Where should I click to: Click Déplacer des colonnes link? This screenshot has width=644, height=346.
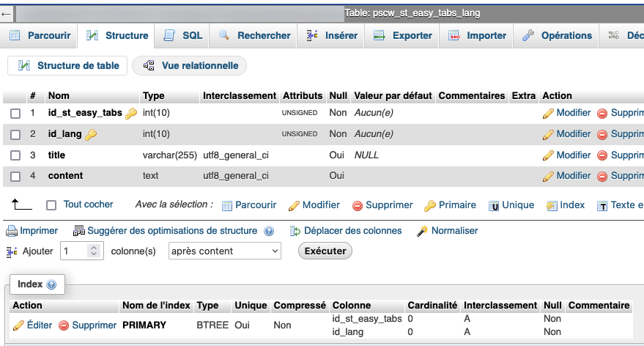click(x=353, y=230)
